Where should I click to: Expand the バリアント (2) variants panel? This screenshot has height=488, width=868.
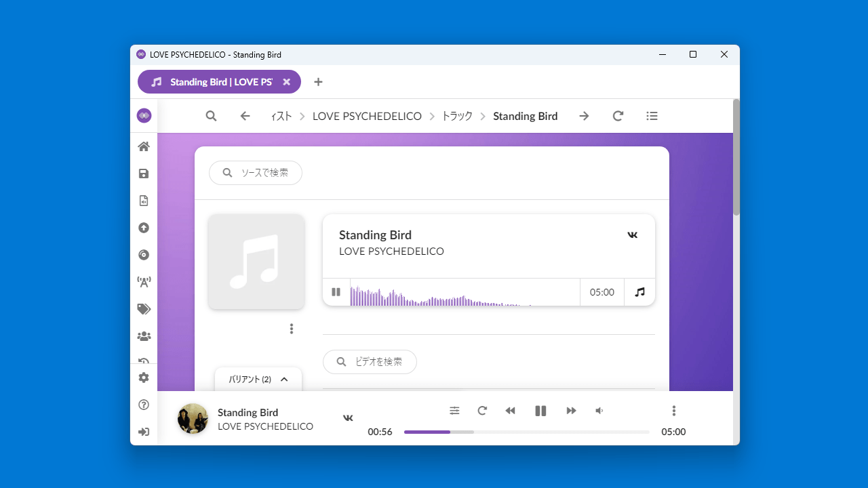[x=258, y=380]
